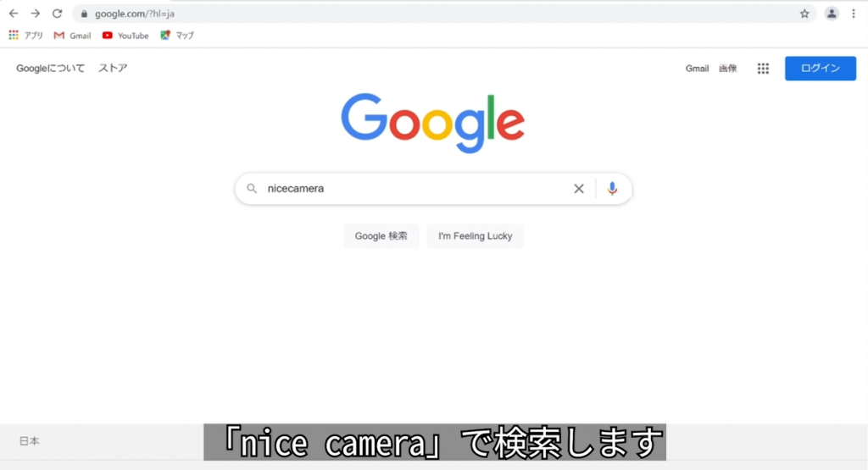Open the Gmail bookmark in the bookmarks bar
Screen dimensions: 868x470
73,36
